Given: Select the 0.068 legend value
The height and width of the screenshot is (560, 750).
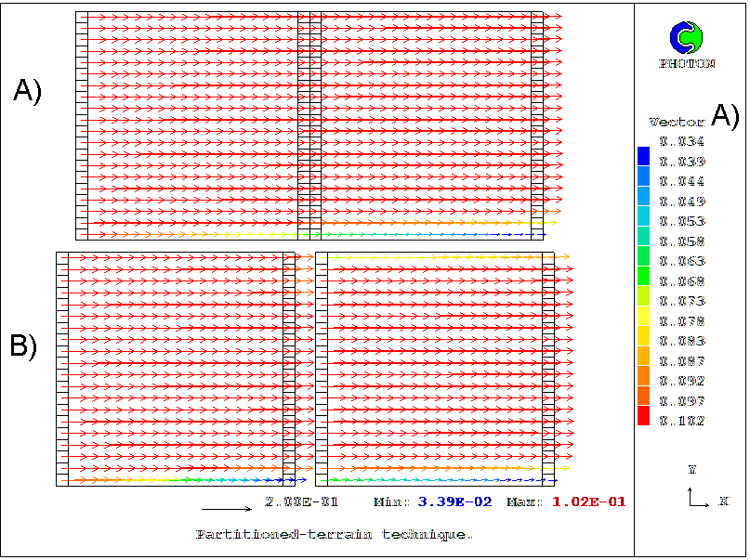Looking at the screenshot, I should (681, 281).
